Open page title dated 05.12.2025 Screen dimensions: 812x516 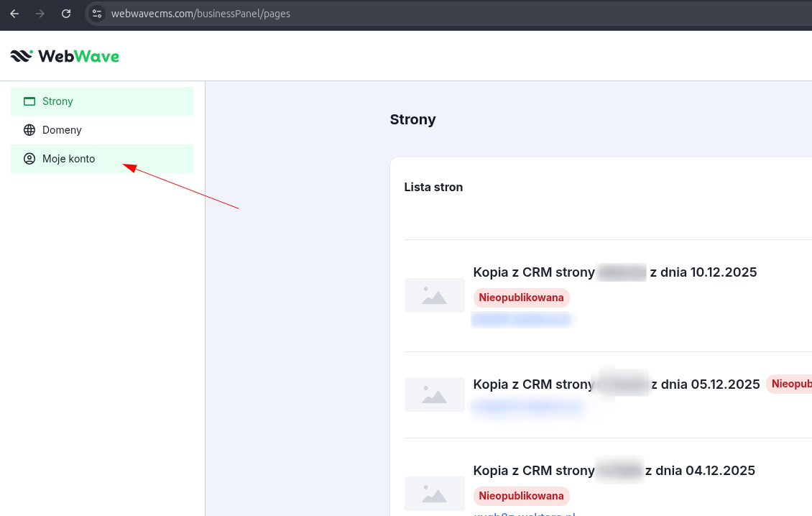click(616, 384)
